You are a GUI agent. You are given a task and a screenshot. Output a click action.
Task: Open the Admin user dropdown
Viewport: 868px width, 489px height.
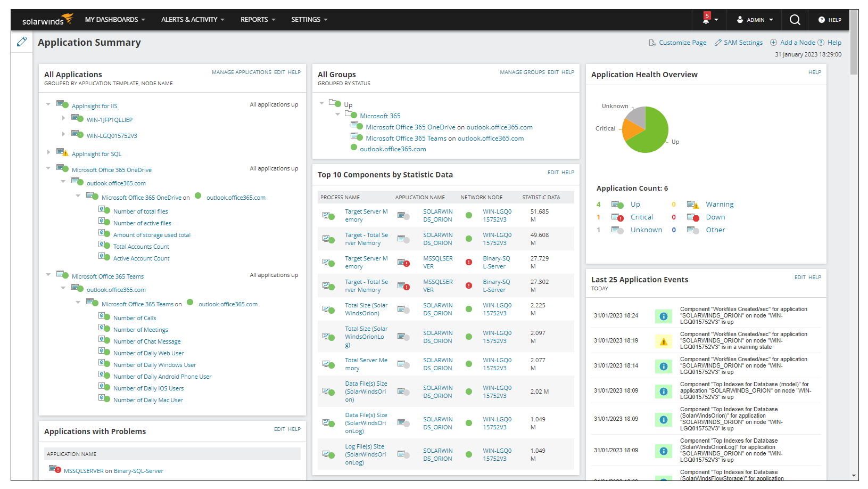click(755, 20)
